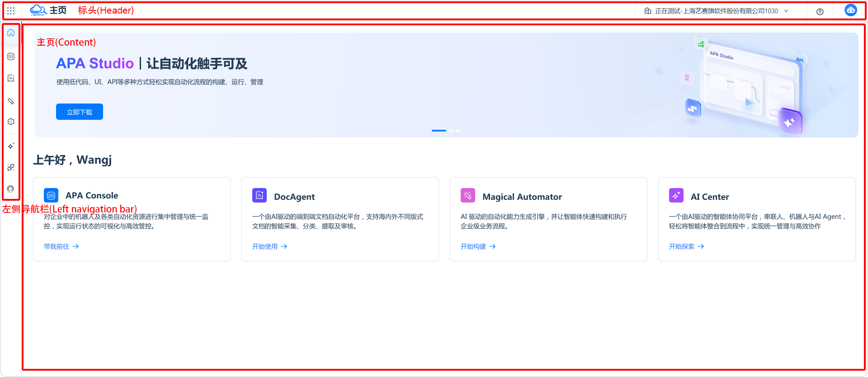Screen dimensions: 868x377
Task: Click the purple AI Center card icon
Action: click(676, 195)
